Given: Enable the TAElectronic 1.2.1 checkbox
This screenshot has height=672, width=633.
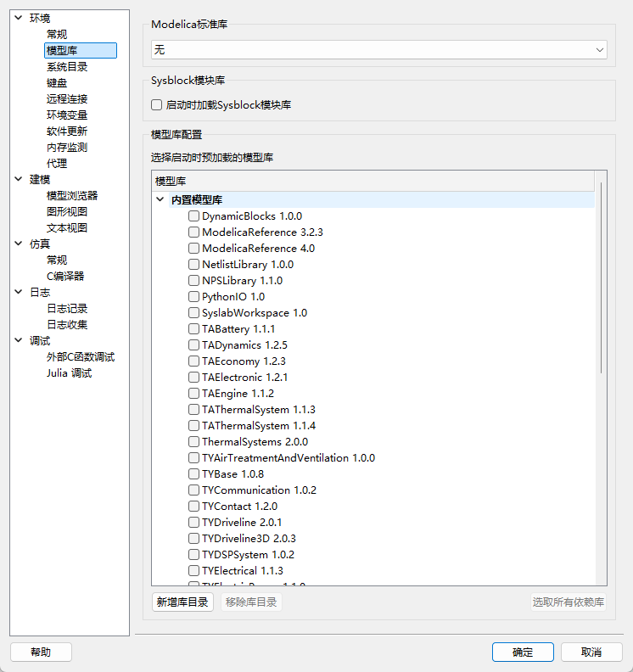Looking at the screenshot, I should pos(193,378).
